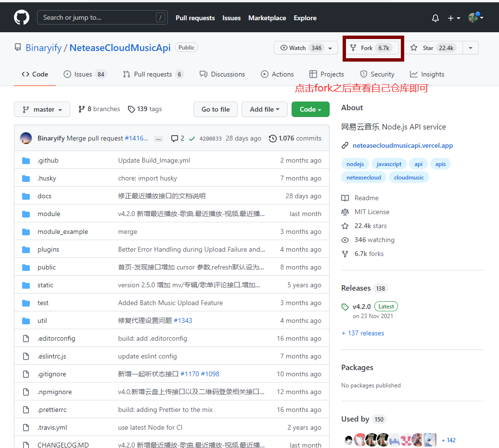Open the Add file dropdown
The width and height of the screenshot is (499, 448).
pyautogui.click(x=265, y=109)
